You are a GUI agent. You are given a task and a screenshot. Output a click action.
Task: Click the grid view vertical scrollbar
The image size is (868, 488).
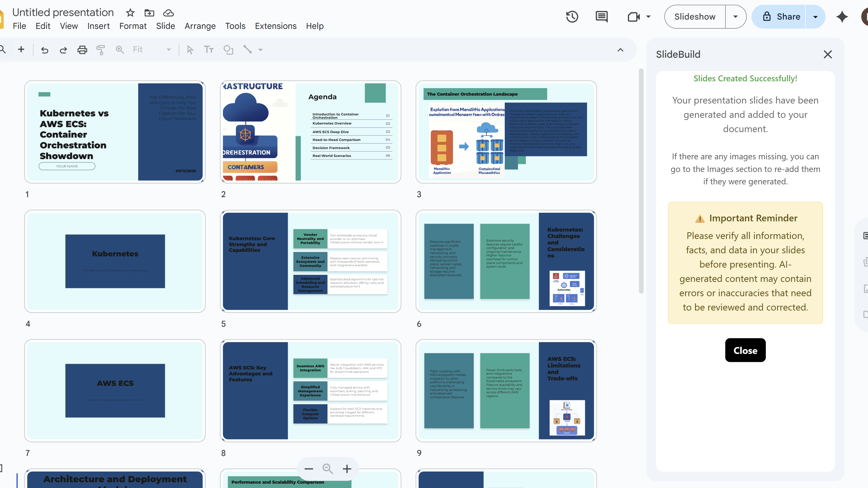coord(641,181)
